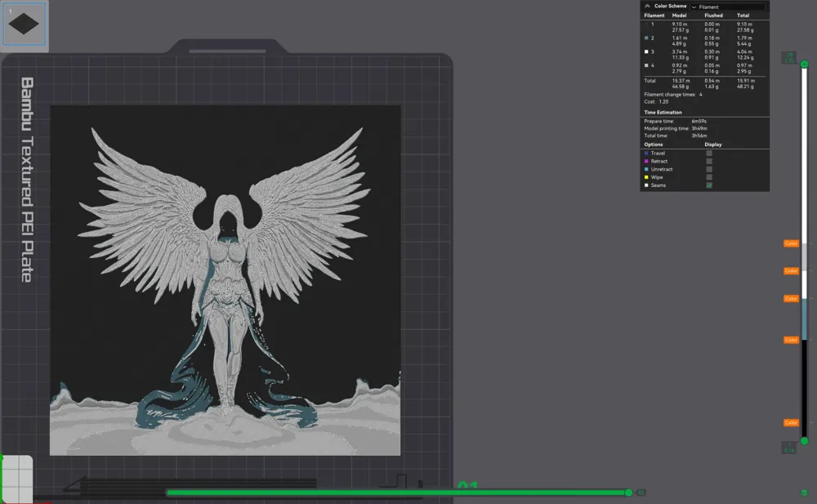
Task: Click the top layer number label on slider
Action: 789,57
